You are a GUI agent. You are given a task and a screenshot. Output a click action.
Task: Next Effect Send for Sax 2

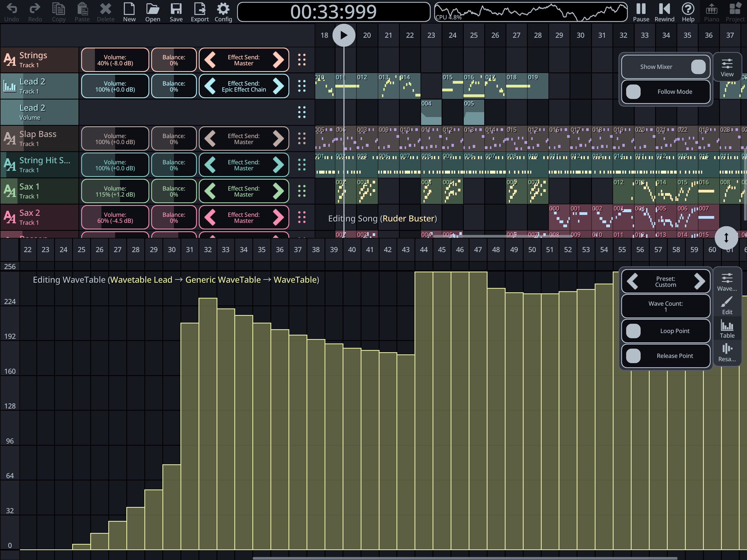click(x=278, y=217)
